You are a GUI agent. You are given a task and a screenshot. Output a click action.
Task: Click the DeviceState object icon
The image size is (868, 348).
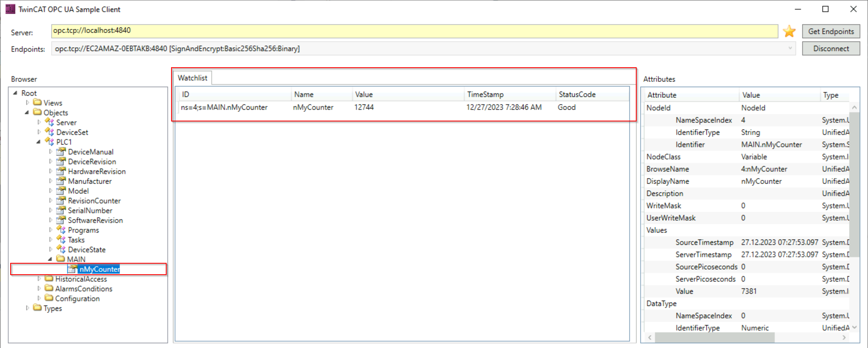click(61, 249)
